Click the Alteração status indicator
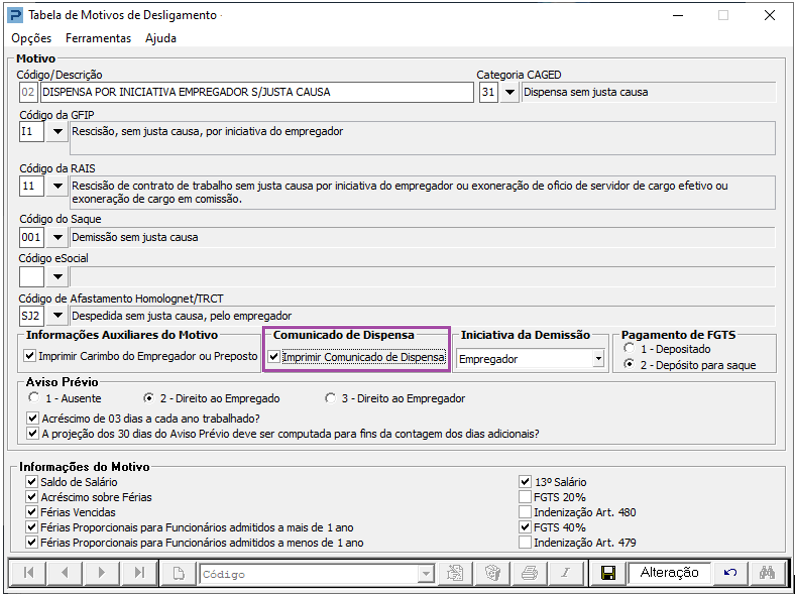797x598 pixels. [x=669, y=573]
